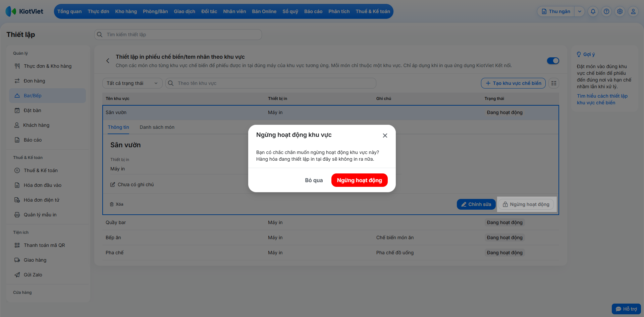Click the search icon in khu vực filter
This screenshot has height=317, width=644.
pyautogui.click(x=171, y=83)
